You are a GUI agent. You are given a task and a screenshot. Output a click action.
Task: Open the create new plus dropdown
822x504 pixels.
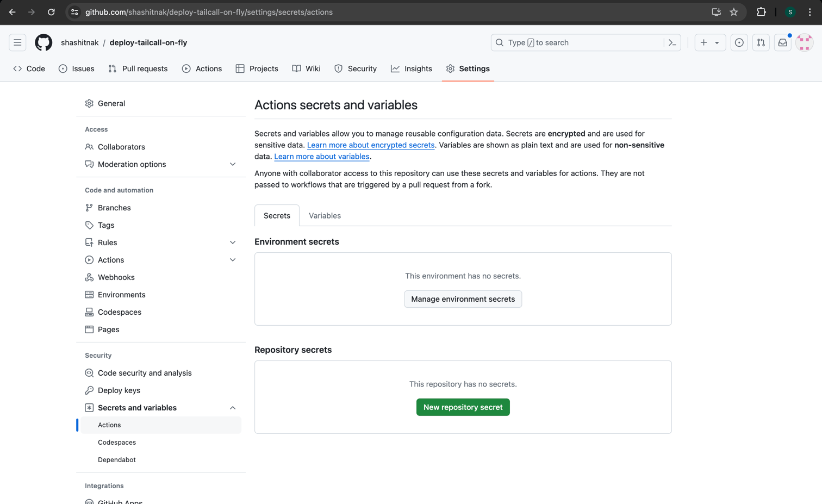(709, 42)
